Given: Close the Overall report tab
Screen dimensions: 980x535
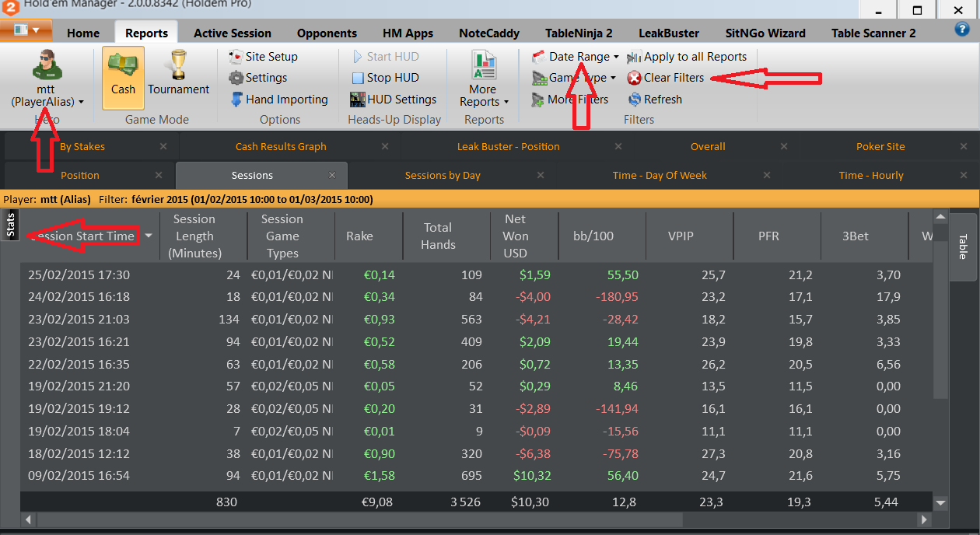Looking at the screenshot, I should (x=784, y=146).
